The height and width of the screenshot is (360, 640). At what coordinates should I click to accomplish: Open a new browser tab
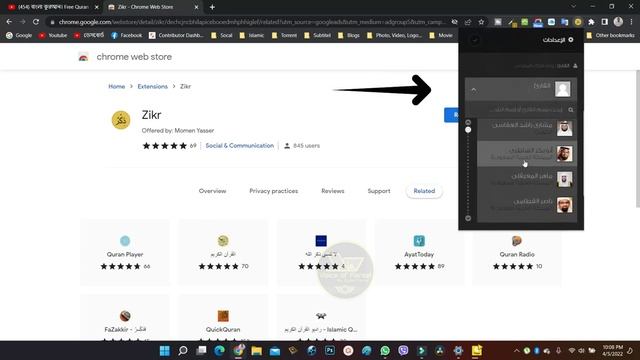pos(212,7)
